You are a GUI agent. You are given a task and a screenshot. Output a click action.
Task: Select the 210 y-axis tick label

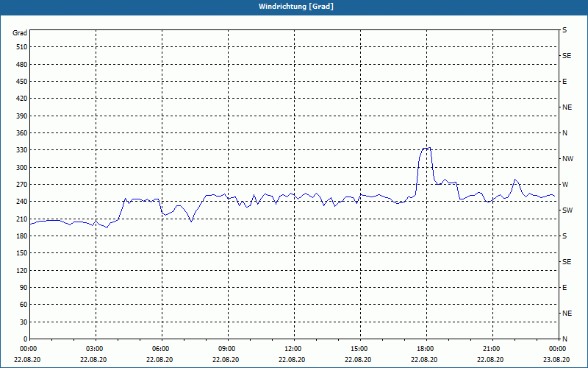[x=21, y=219]
